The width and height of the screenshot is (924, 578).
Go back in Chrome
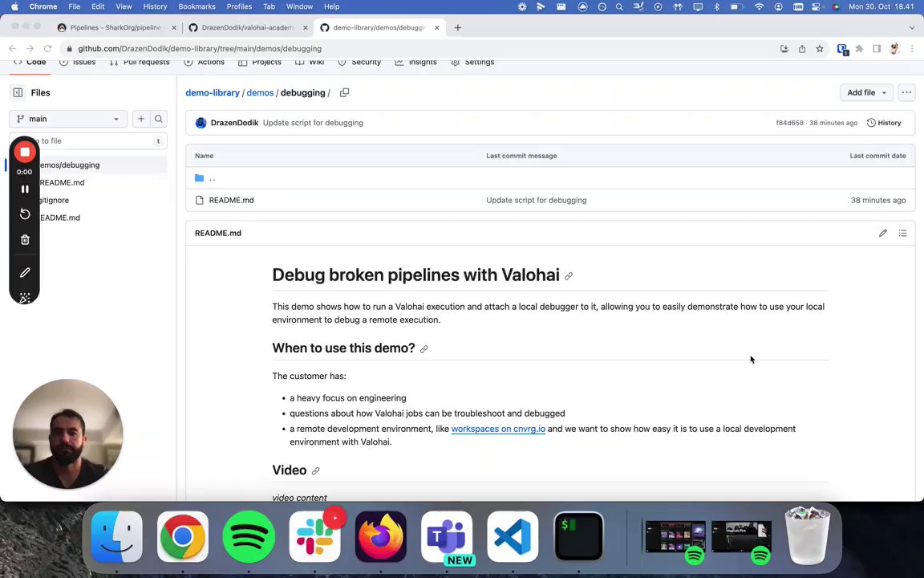tap(12, 49)
